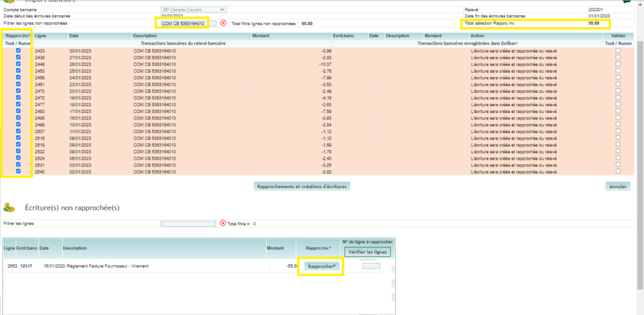This screenshot has width=644, height=315.
Task: Select date cell '26/01/2023'
Action: pos(80,64)
